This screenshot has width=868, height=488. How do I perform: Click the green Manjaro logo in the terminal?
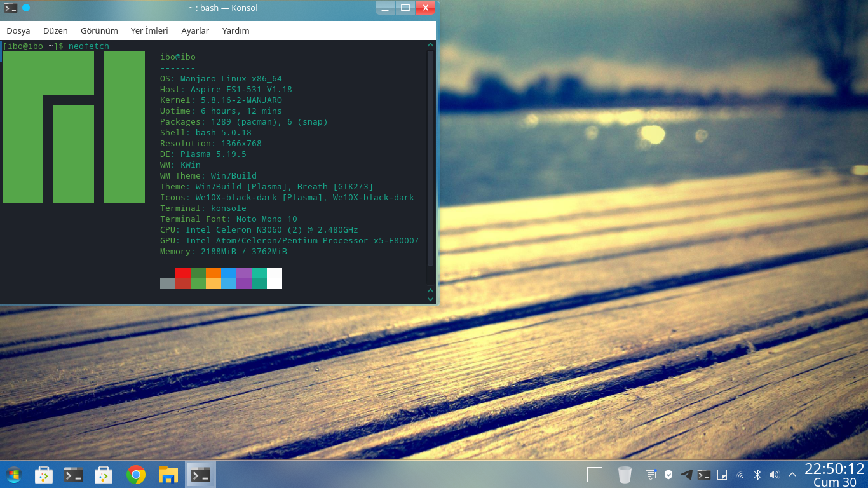click(74, 127)
